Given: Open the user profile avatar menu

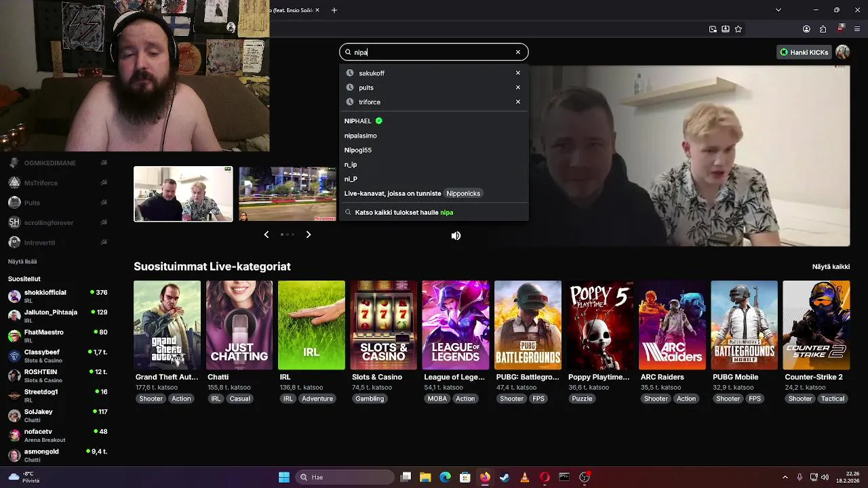Looking at the screenshot, I should (843, 52).
